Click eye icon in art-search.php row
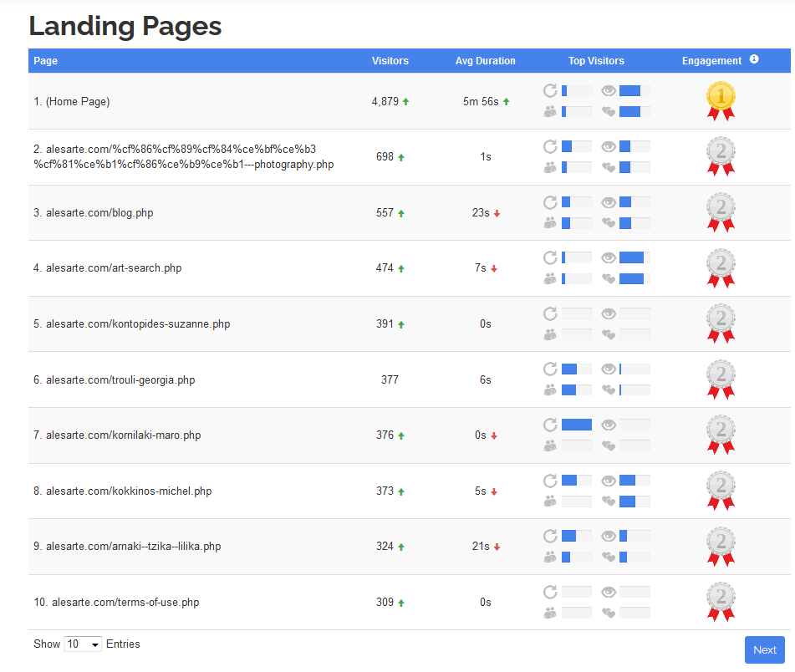This screenshot has width=795, height=672. point(609,258)
